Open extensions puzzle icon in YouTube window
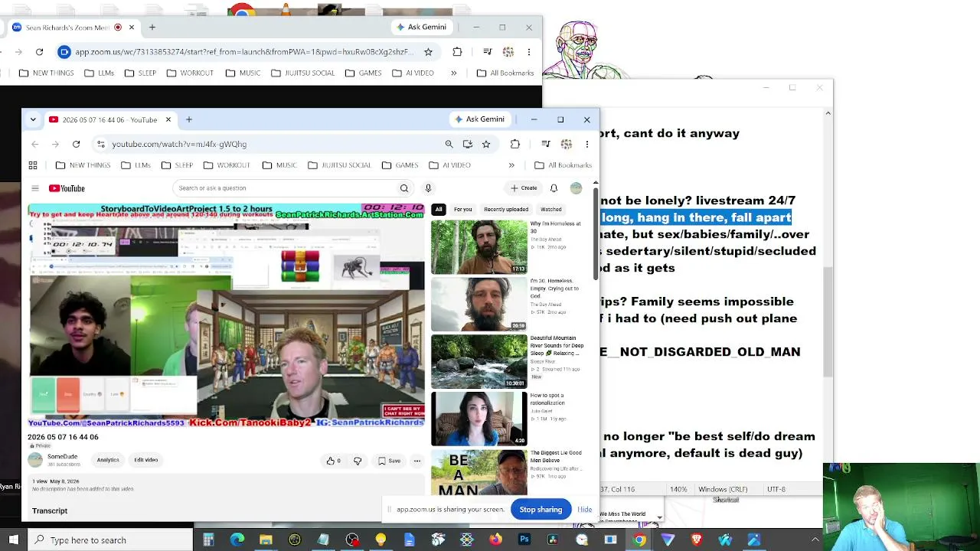The image size is (980, 551). 514,144
